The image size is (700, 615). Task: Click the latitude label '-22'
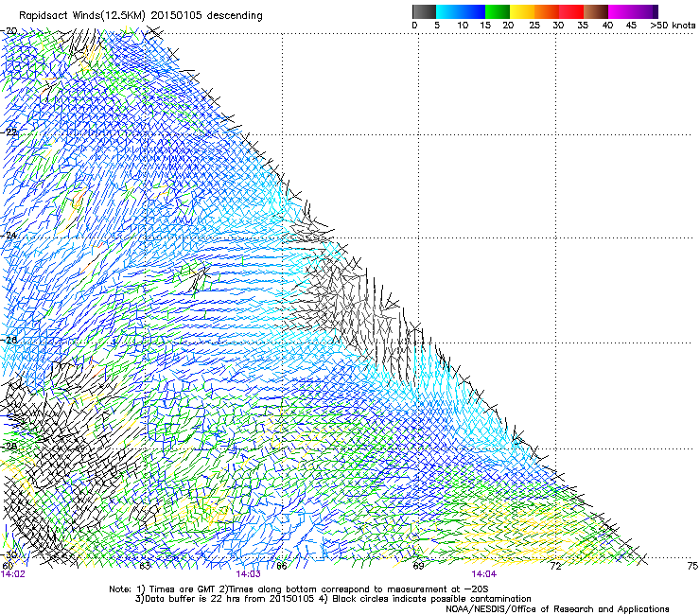[x=9, y=132]
